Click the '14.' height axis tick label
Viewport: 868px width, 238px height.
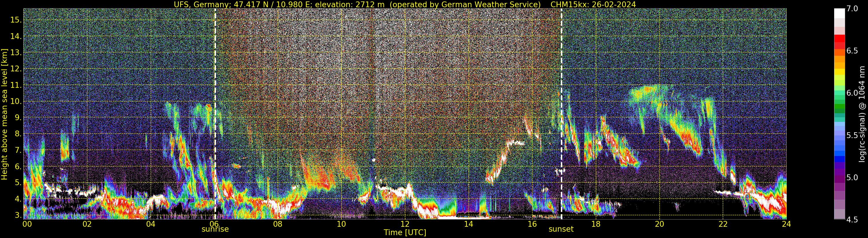[x=16, y=36]
